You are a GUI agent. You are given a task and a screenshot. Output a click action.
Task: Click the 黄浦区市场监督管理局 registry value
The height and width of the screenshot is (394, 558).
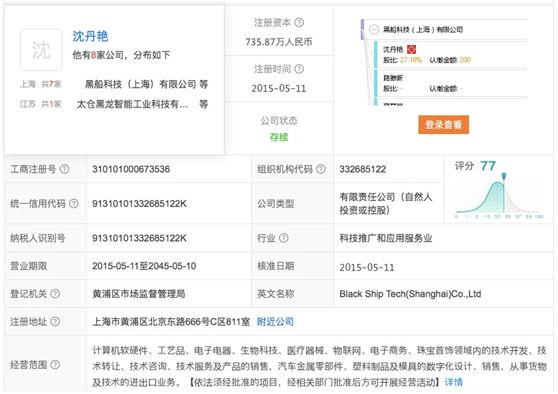pos(139,294)
